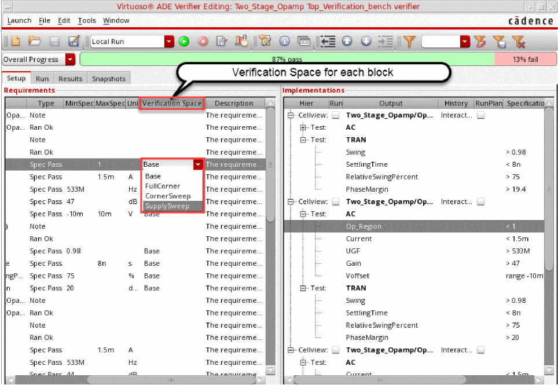Click the Verification Space column header

(x=172, y=103)
